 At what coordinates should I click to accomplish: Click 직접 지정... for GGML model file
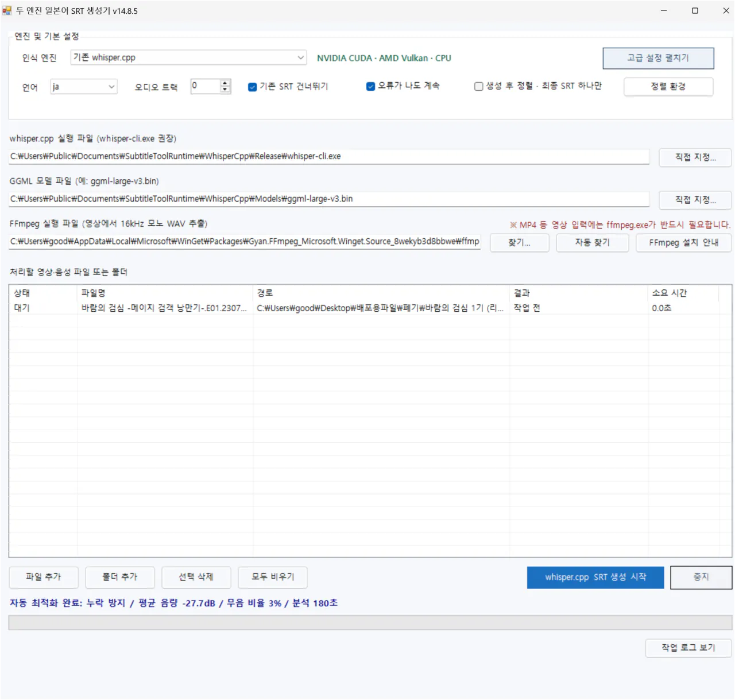pos(695,200)
